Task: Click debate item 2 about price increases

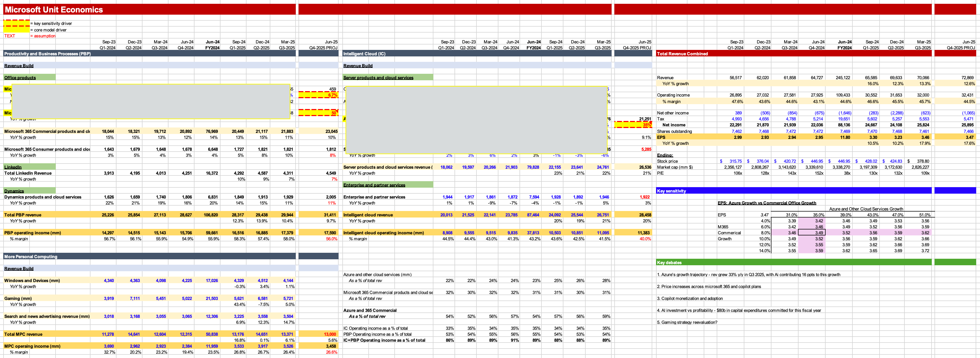Action: pos(709,286)
